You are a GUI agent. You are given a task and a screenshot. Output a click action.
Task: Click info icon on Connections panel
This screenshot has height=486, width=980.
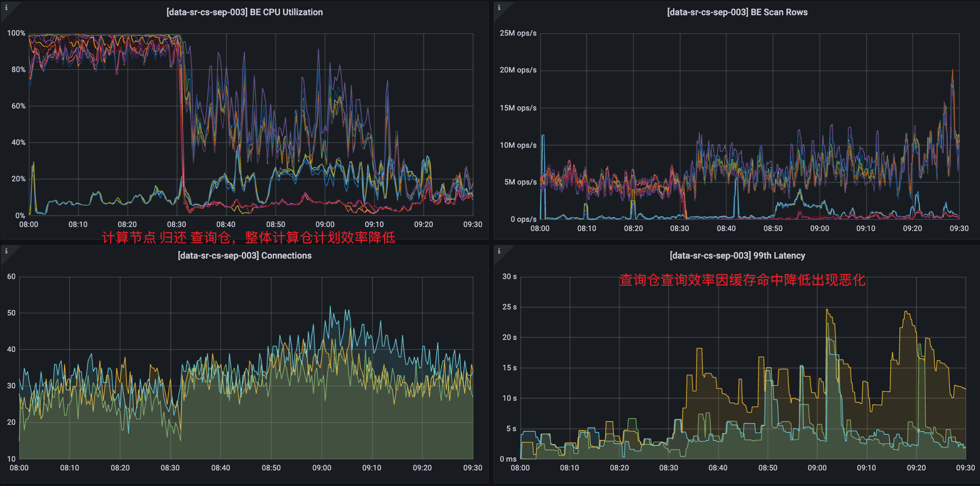(x=6, y=251)
